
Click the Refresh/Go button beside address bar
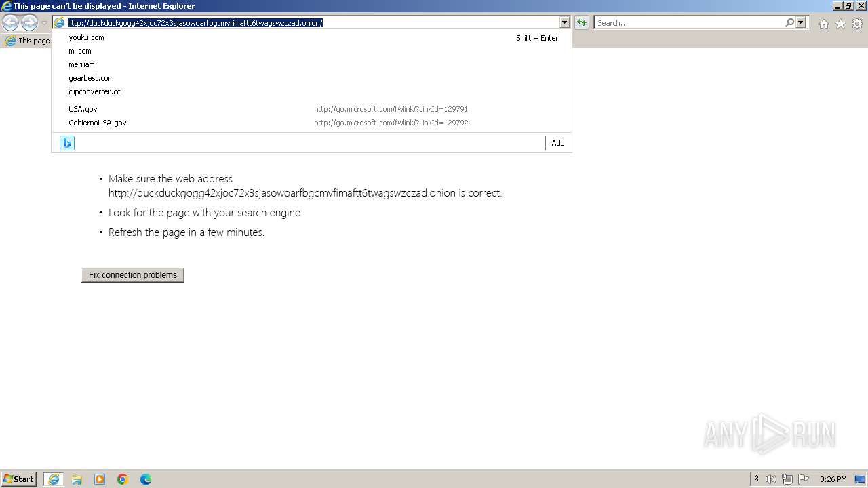pos(582,23)
